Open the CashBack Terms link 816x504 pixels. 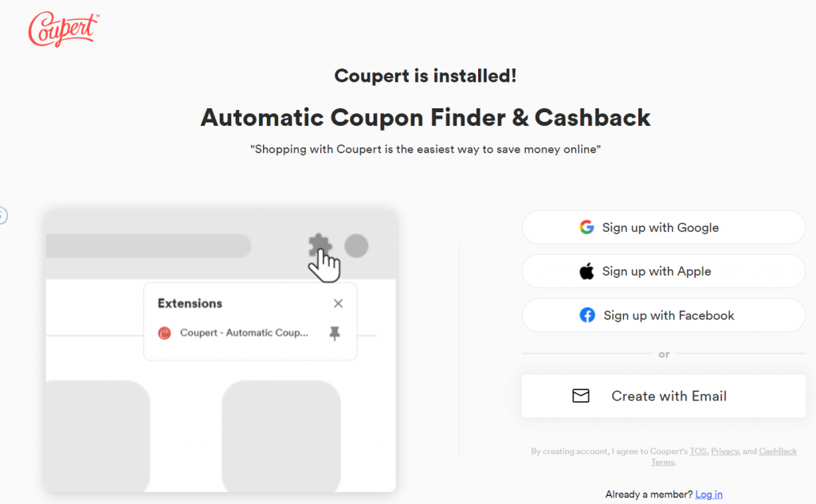click(778, 451)
